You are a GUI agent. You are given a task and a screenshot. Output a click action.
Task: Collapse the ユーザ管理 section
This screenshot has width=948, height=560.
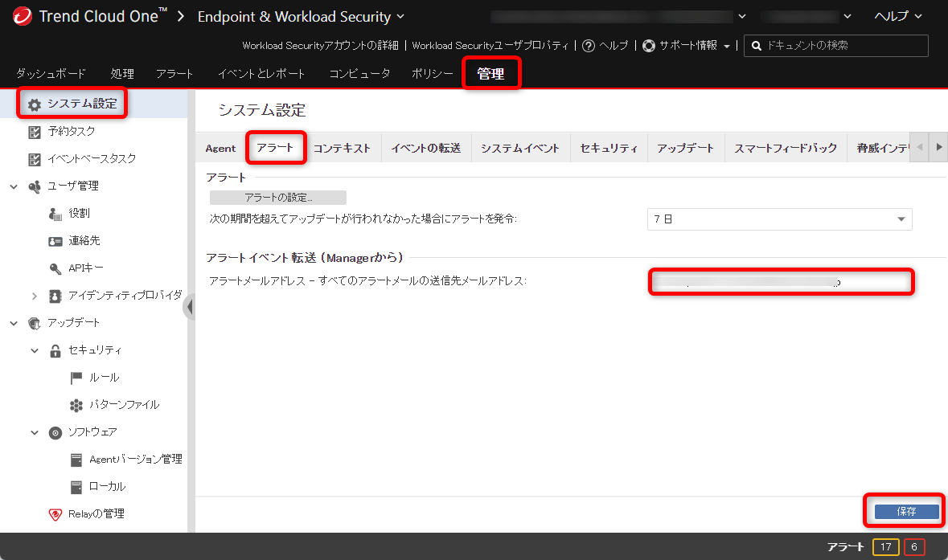point(12,186)
